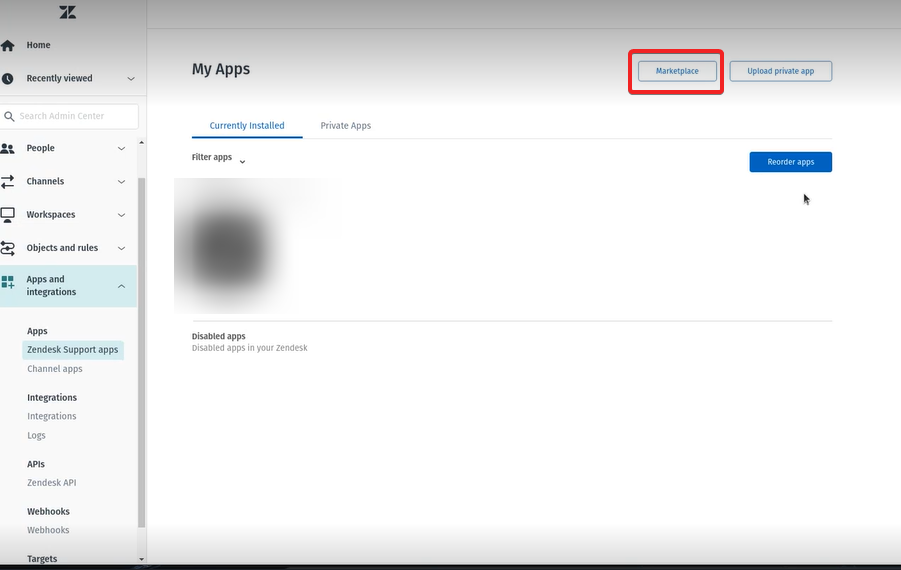901x570 pixels.
Task: Click the sidebar scroll-up arrow
Action: 141,142
